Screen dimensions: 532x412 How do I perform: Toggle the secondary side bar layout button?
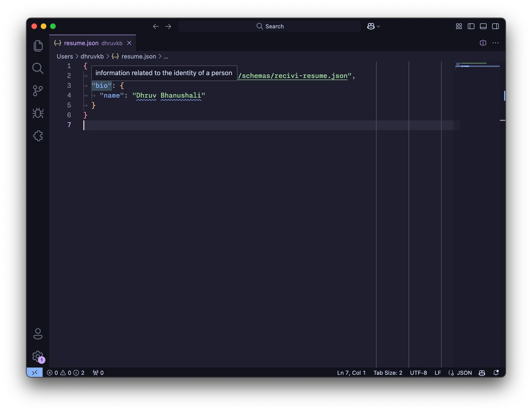tap(495, 26)
